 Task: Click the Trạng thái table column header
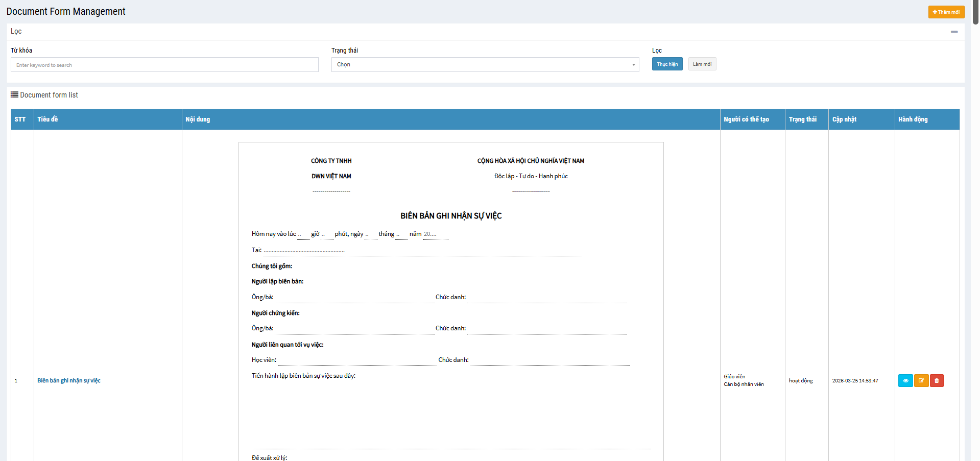pyautogui.click(x=802, y=119)
